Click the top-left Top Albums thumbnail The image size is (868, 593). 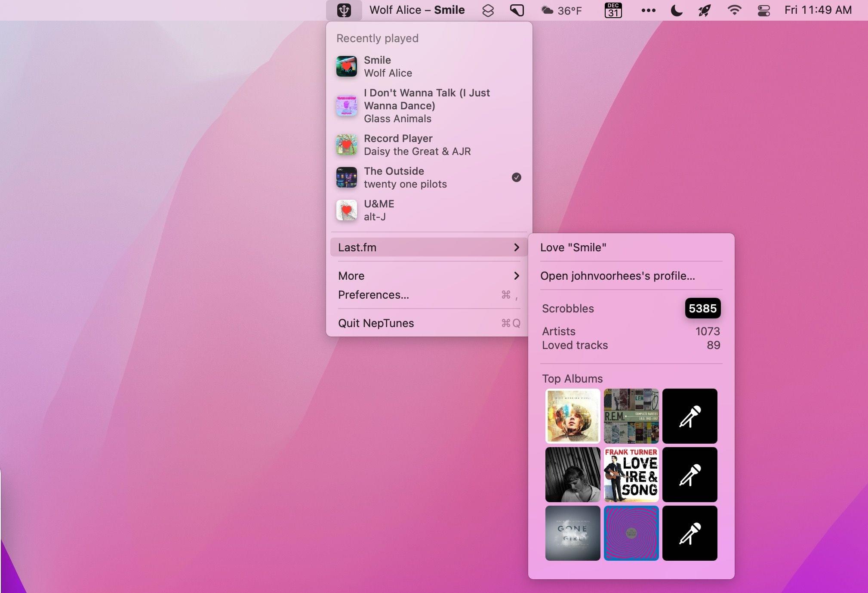coord(573,416)
